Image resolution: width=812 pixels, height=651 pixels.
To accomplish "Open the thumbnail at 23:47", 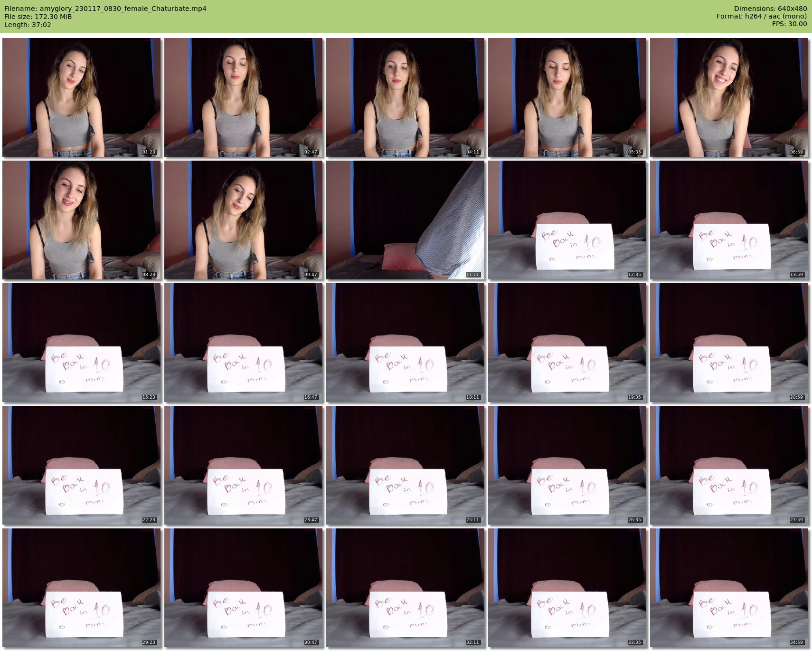I will point(244,465).
